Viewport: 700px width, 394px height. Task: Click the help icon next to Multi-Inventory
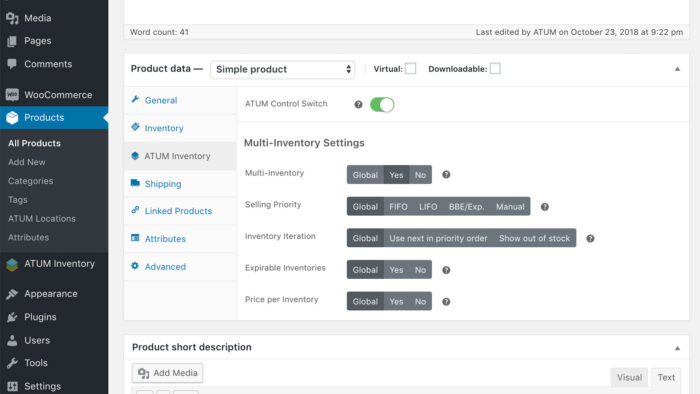point(446,175)
